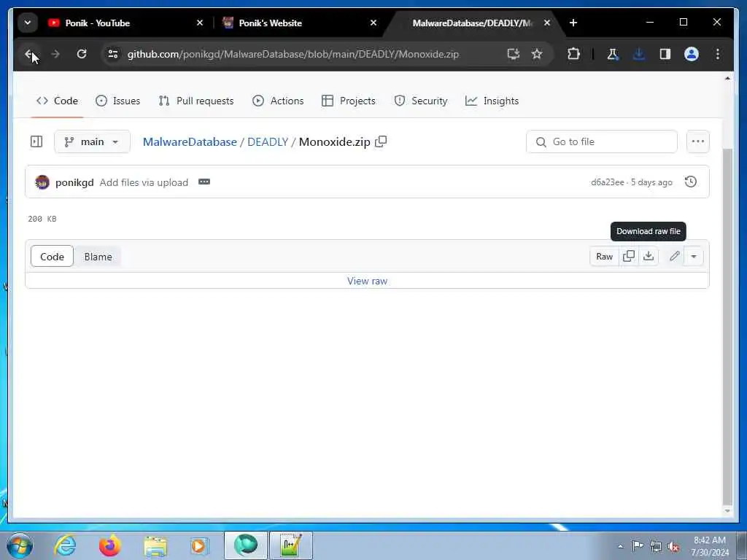Open Windows Explorer from the taskbar
Viewport: 747px width, 560px height.
point(155,545)
